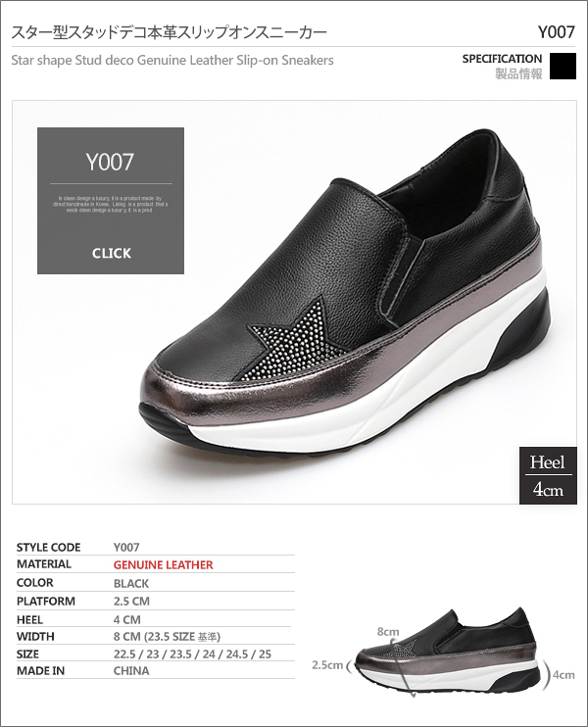Click the MADE IN CHINA value
588x727 pixels.
pyautogui.click(x=131, y=671)
